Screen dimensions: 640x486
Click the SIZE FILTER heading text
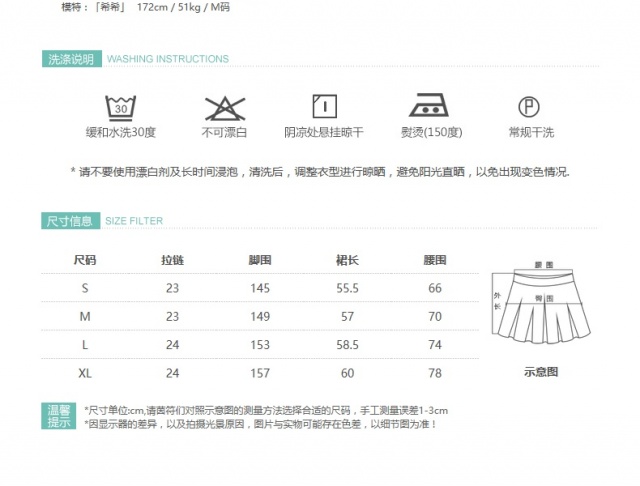133,221
